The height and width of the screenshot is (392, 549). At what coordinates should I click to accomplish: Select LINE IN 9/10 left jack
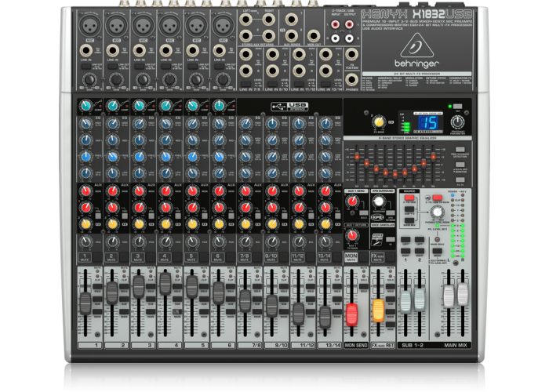[272, 55]
